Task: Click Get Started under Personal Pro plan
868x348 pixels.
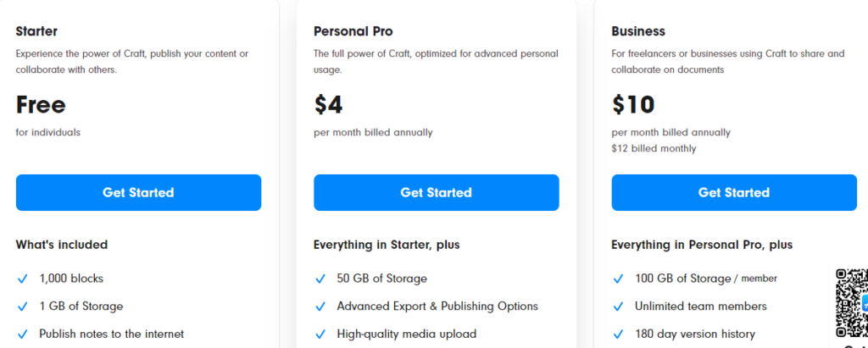Action: (x=436, y=193)
